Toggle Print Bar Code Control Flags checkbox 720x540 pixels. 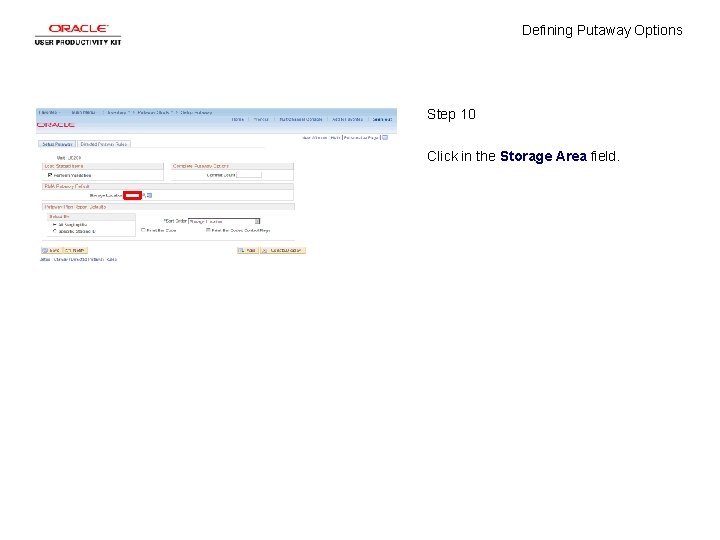coord(208,230)
